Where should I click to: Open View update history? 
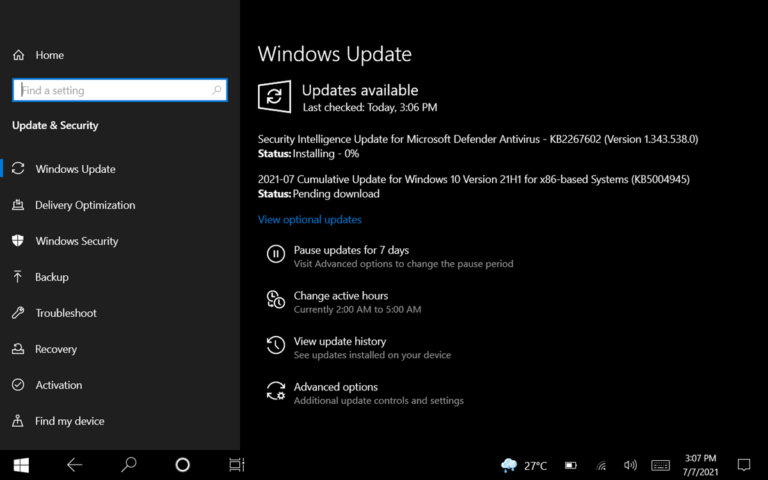pos(340,341)
